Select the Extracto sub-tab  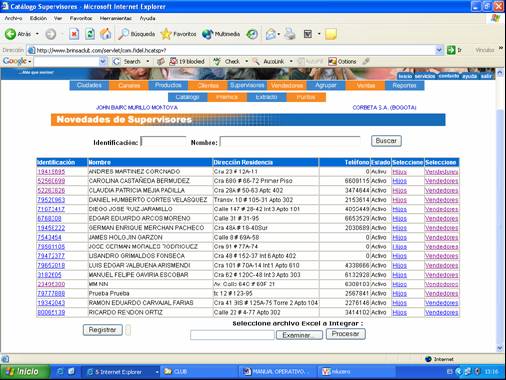[x=266, y=97]
